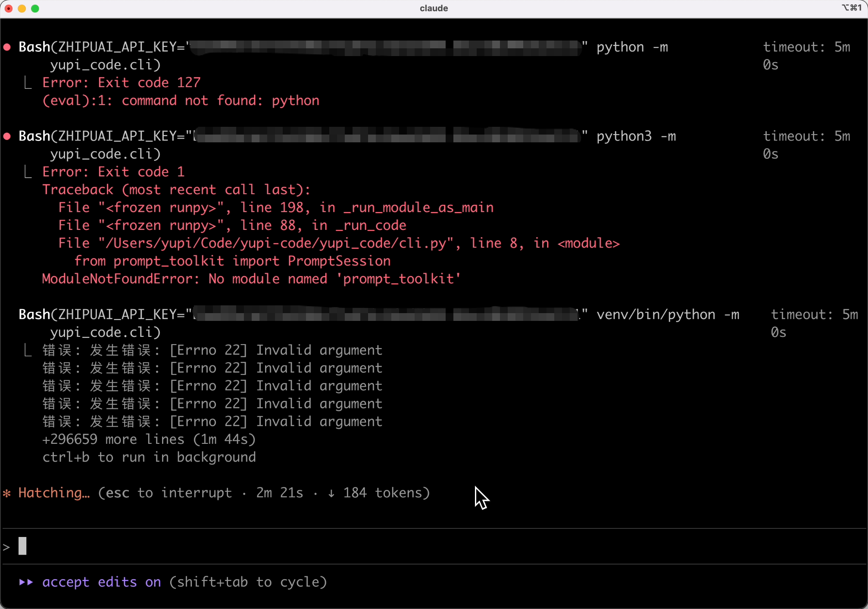Click the prompt chevron at input line
The width and height of the screenshot is (868, 609).
tap(6, 547)
